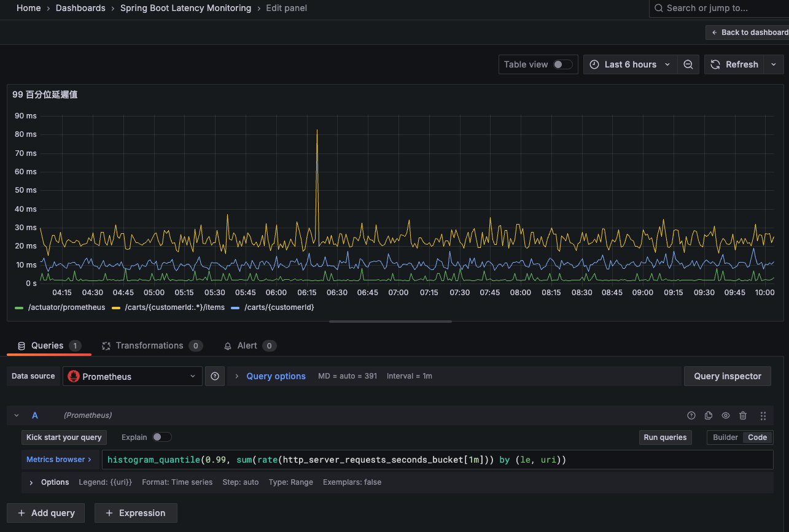The width and height of the screenshot is (789, 532).
Task: Click the Refresh dashboard button
Action: coord(734,64)
